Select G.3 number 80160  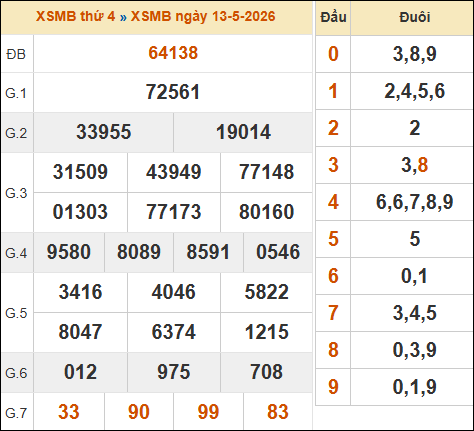coord(267,212)
